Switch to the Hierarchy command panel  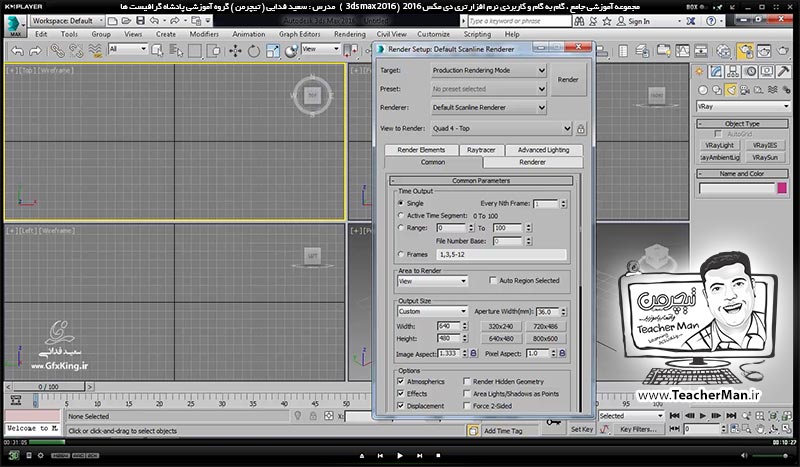[733, 71]
